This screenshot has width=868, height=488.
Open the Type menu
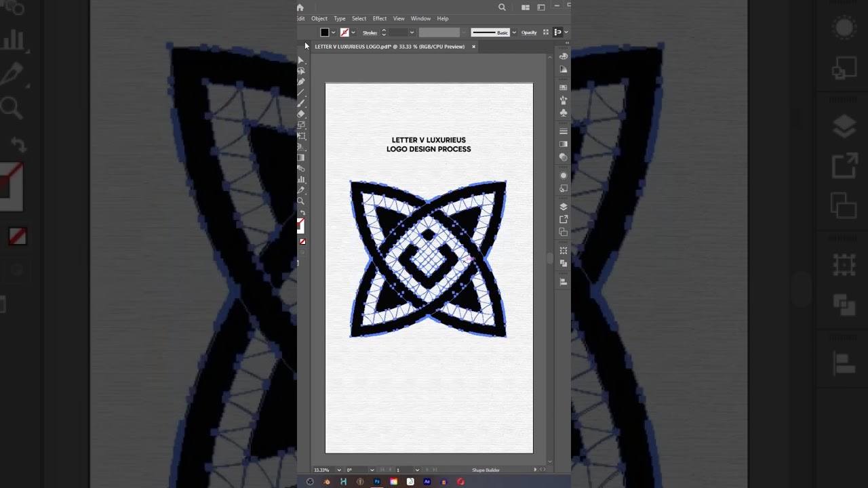click(x=340, y=19)
